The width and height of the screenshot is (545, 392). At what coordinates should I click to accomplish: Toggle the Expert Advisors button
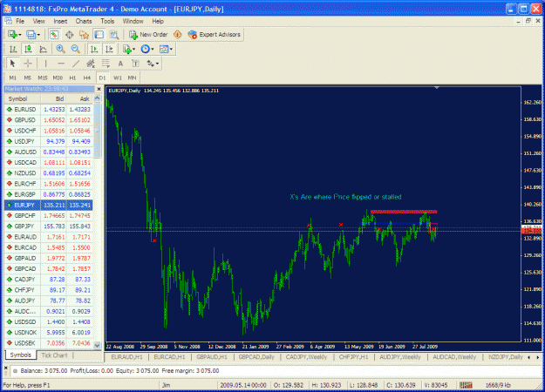pos(215,34)
